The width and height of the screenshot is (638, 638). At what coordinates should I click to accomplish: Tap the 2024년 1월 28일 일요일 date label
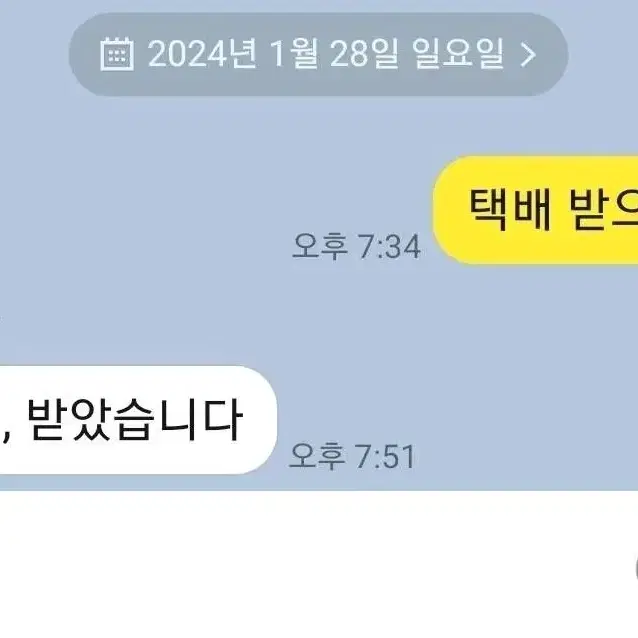tap(326, 54)
